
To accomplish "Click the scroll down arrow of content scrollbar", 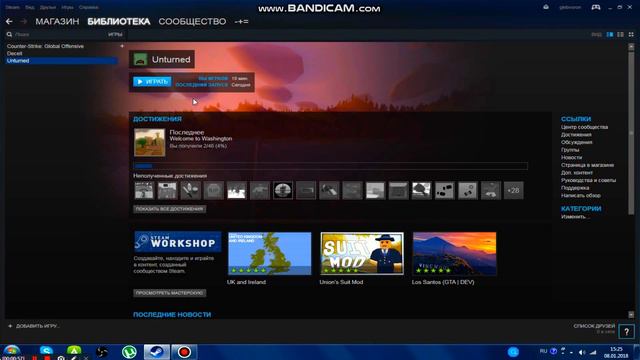I will pyautogui.click(x=631, y=314).
